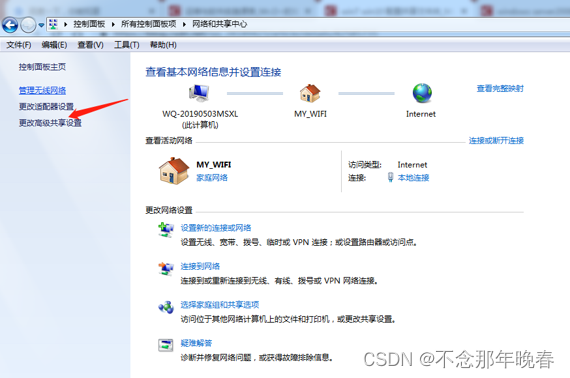Click description 连接到或重新连接到无线
This screenshot has height=378, width=570.
point(279,281)
